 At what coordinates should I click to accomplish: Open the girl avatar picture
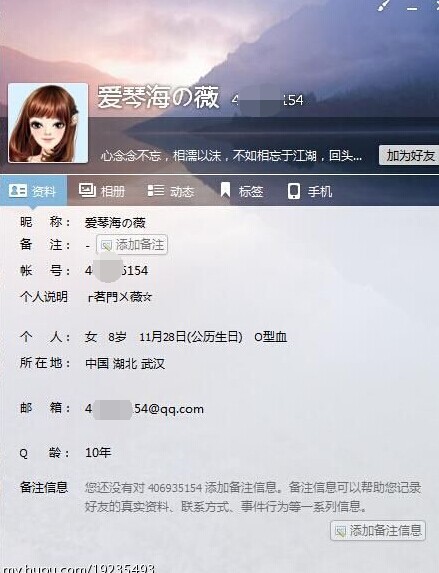tap(48, 123)
